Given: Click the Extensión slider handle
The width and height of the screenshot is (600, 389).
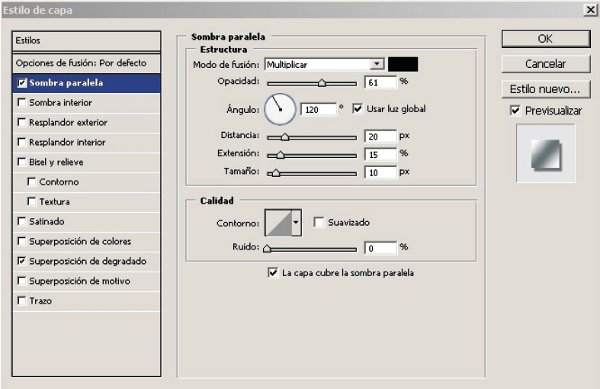Looking at the screenshot, I should [280, 155].
